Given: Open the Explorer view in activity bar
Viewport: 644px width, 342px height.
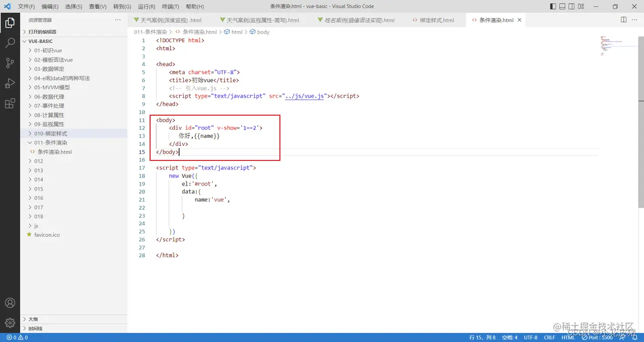Looking at the screenshot, I should [x=10, y=23].
